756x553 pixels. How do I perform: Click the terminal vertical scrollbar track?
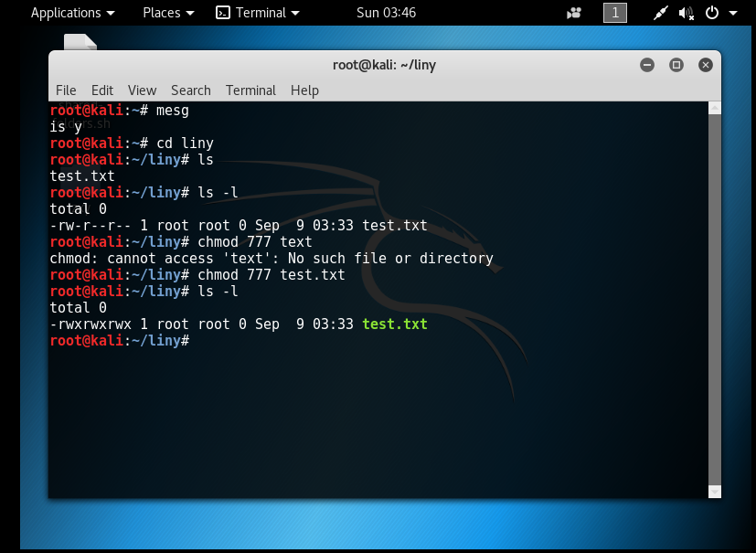[715, 300]
